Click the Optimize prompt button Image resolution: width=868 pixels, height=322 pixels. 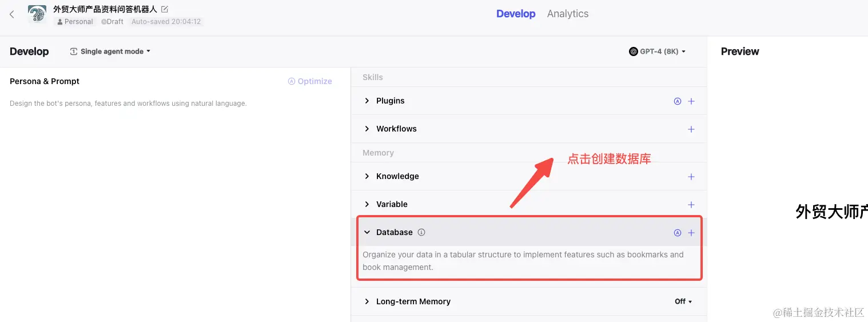click(310, 81)
